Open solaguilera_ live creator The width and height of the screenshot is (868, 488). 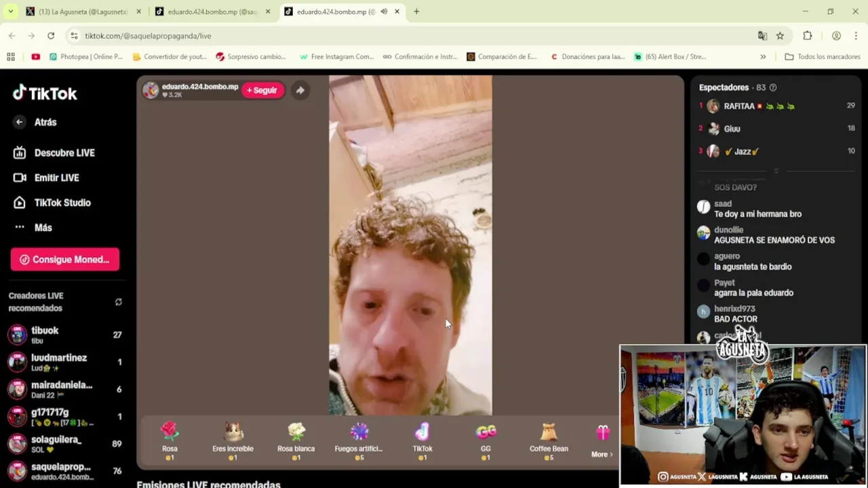coord(65,444)
